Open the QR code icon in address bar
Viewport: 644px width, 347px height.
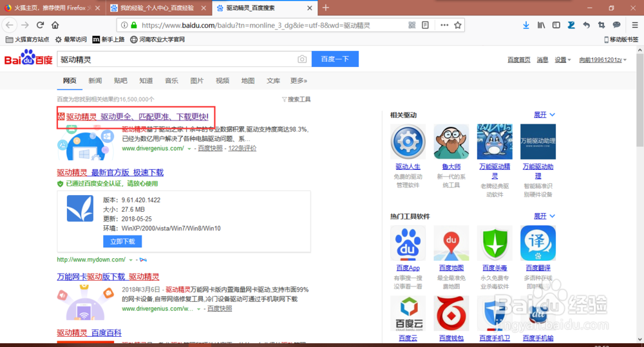[412, 25]
